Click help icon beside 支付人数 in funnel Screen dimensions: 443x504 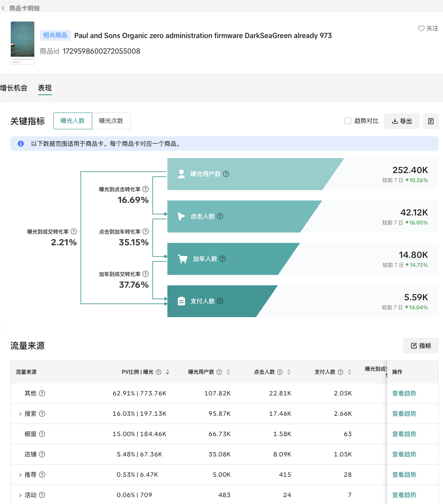point(220,301)
